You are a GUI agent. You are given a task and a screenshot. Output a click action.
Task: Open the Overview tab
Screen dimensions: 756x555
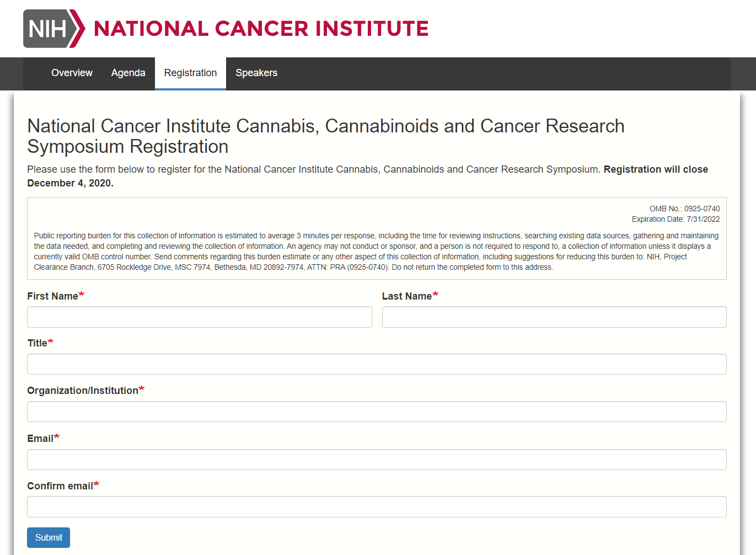point(72,73)
